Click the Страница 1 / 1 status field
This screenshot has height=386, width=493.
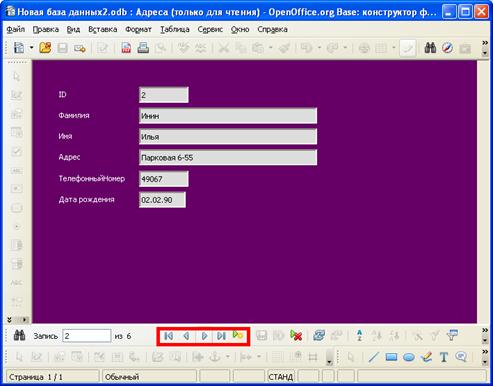click(52, 377)
